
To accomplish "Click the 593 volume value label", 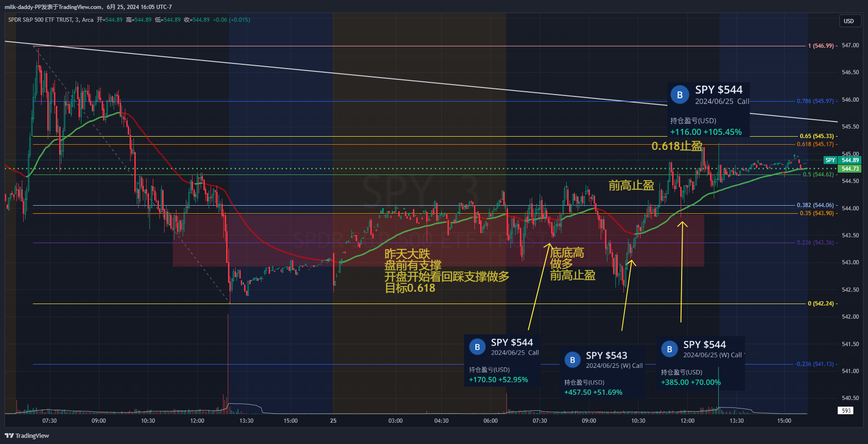I will tap(846, 410).
